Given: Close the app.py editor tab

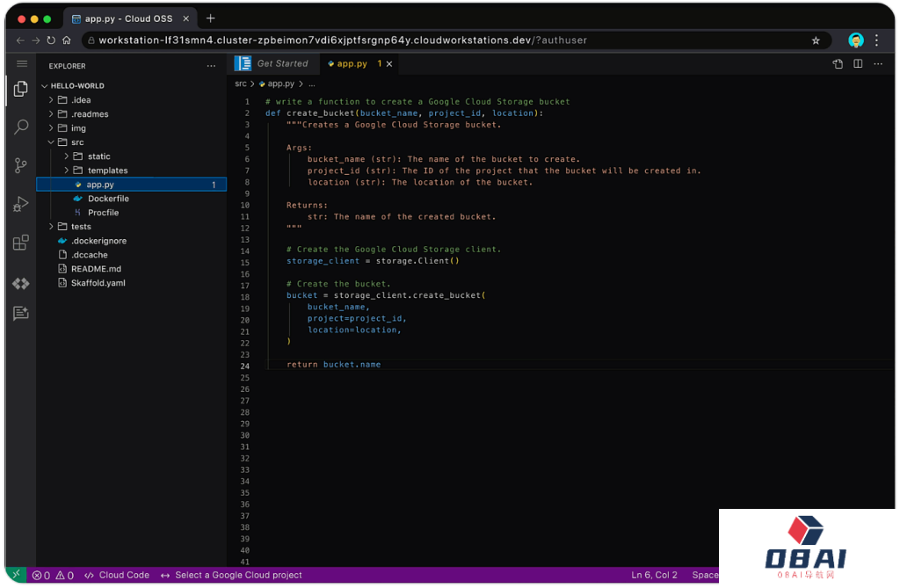Looking at the screenshot, I should [x=389, y=64].
